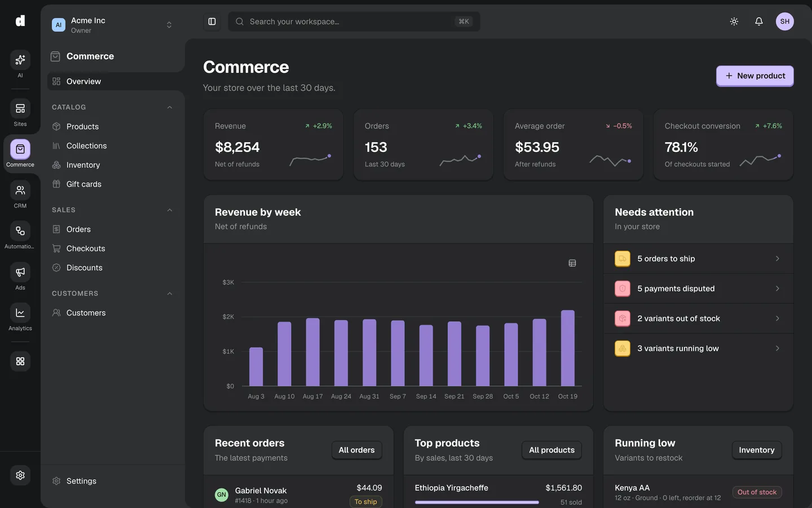Click the Ethiopia Yirgacheffe product name
This screenshot has width=812, height=508.
tap(452, 488)
